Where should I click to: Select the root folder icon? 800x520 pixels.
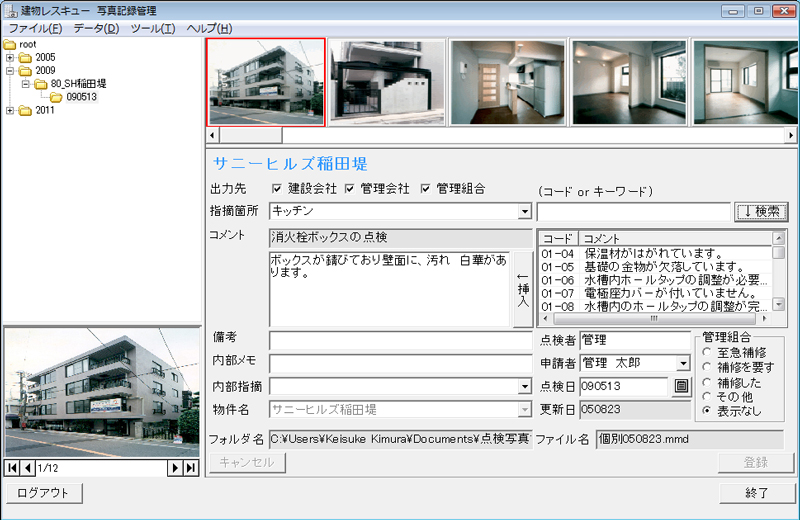9,44
